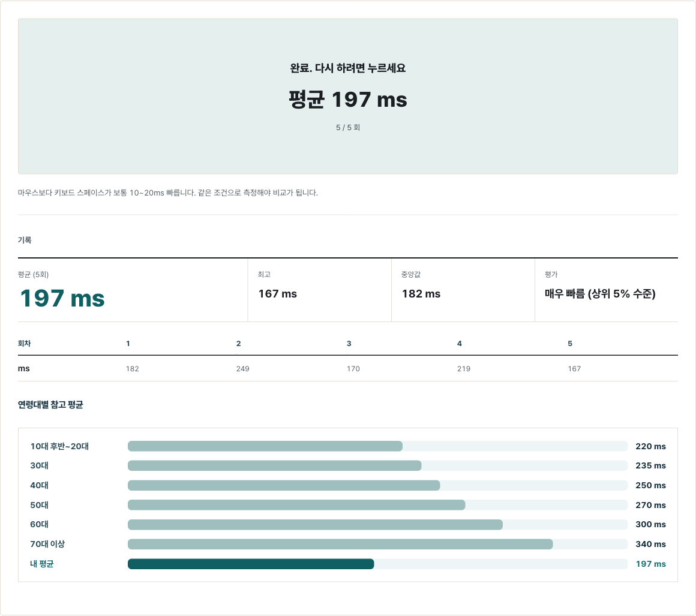696x616 pixels.
Task: Click the 219 cell in round 4
Action: click(464, 369)
